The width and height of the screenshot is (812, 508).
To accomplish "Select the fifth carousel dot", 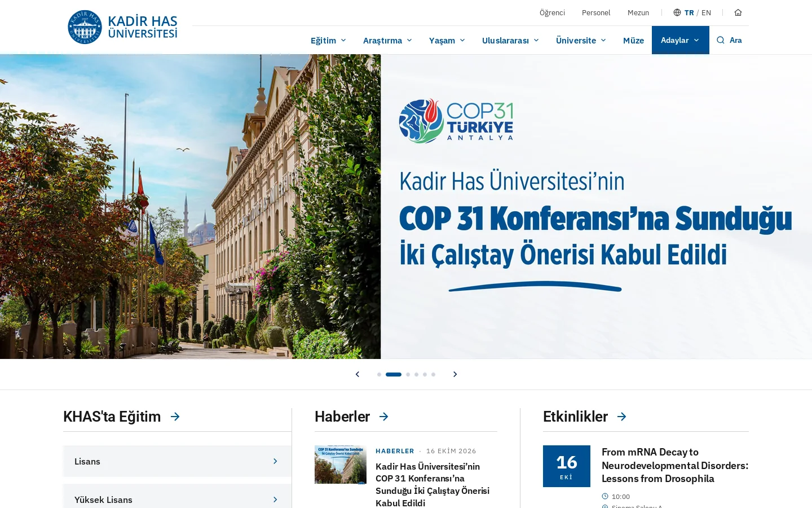I will click(425, 374).
